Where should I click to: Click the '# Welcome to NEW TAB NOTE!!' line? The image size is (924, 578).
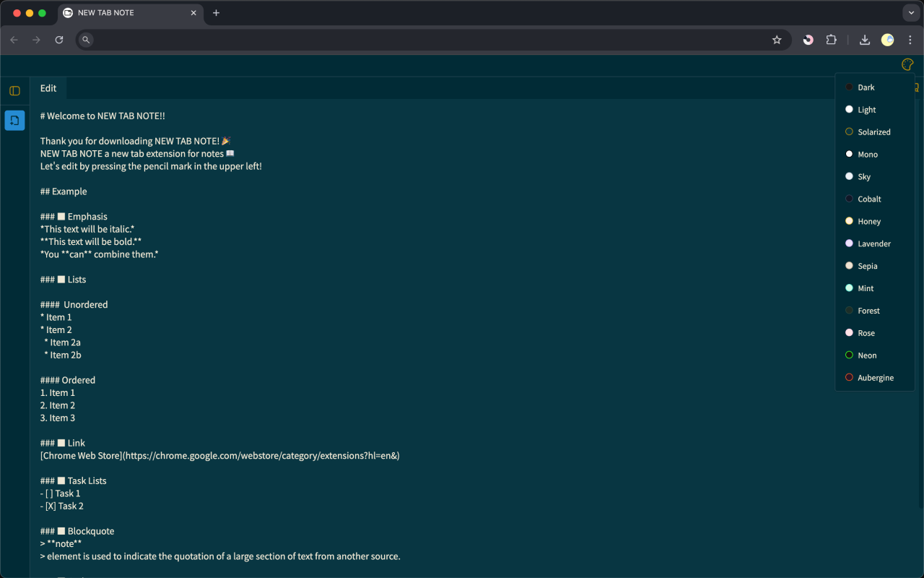[x=103, y=116]
